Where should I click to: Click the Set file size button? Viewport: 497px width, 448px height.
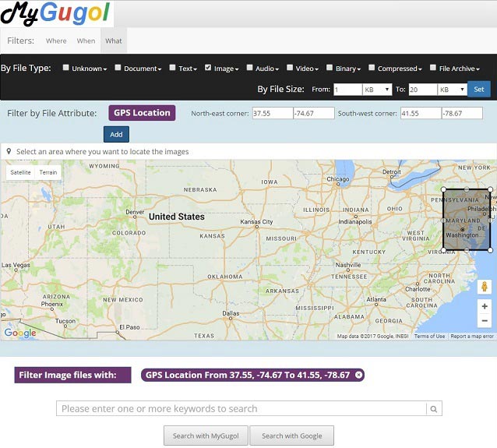tap(478, 90)
